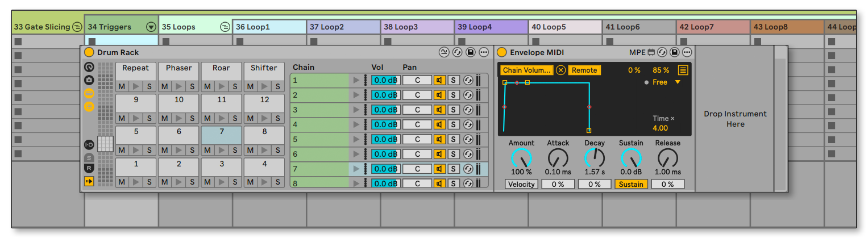Expand the 34 Triggers track group

(151, 27)
